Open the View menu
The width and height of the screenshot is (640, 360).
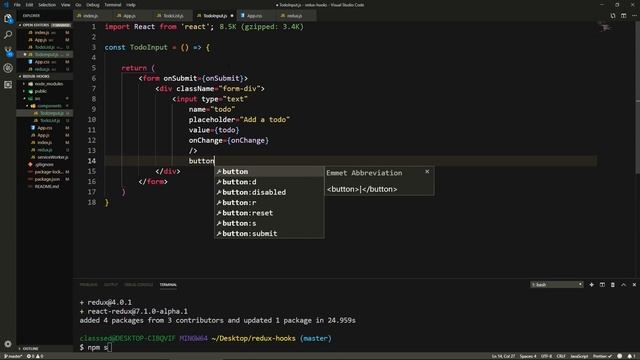(x=65, y=5)
